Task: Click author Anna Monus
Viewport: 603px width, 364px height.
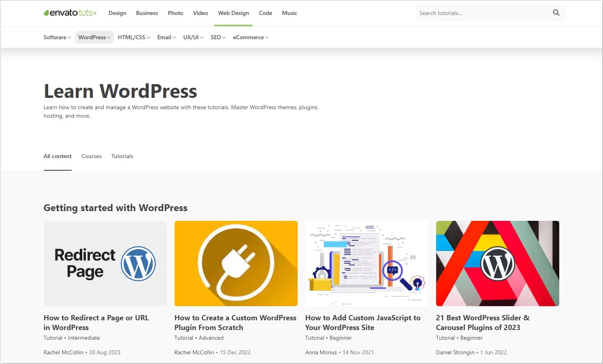Action: (x=321, y=352)
